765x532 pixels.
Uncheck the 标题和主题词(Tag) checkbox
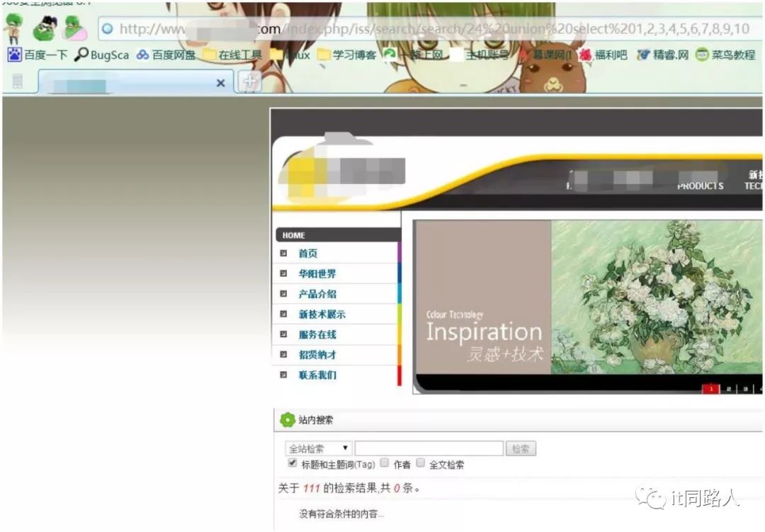click(293, 463)
